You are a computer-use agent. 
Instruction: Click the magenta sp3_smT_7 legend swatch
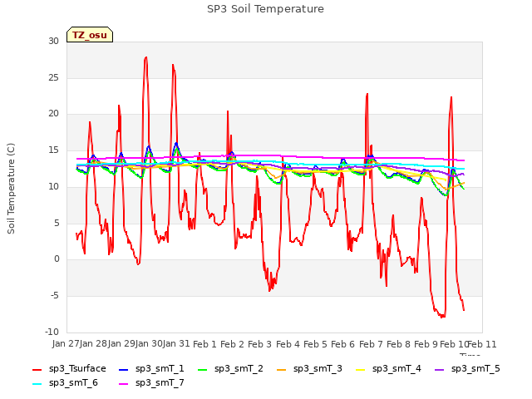tap(124, 384)
